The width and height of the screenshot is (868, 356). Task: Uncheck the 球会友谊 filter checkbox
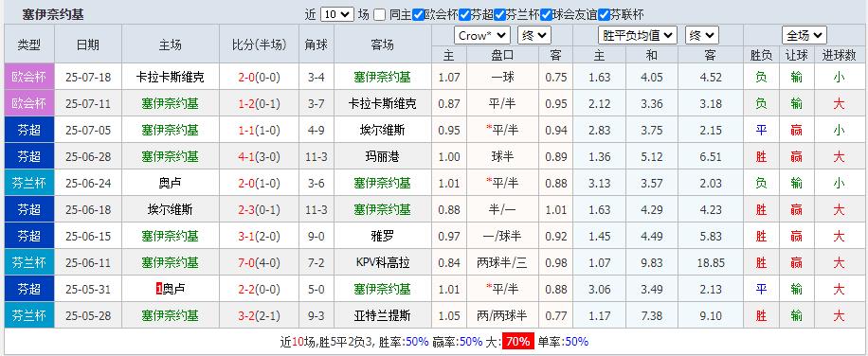click(547, 15)
